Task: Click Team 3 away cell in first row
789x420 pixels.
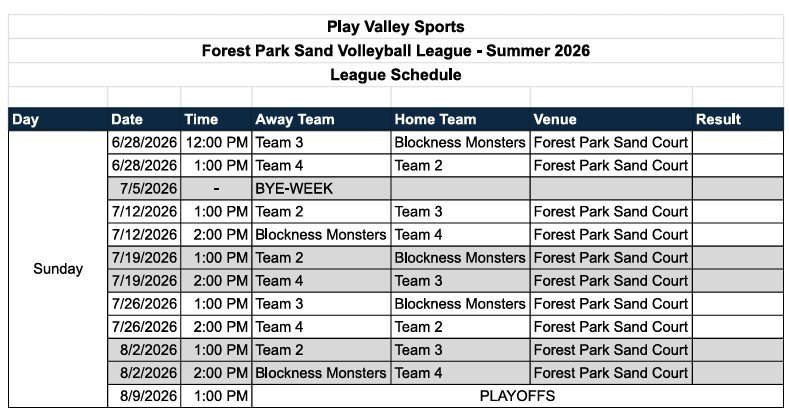Action: click(x=321, y=142)
